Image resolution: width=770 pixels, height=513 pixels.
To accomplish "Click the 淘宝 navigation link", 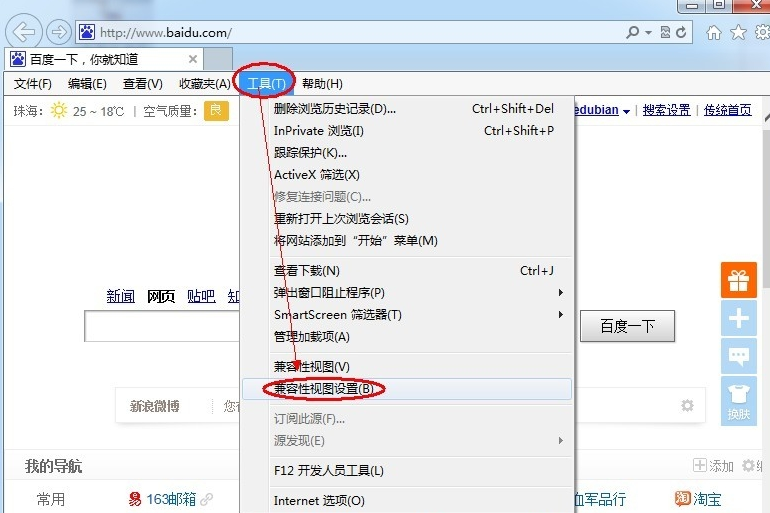I will (x=707, y=499).
